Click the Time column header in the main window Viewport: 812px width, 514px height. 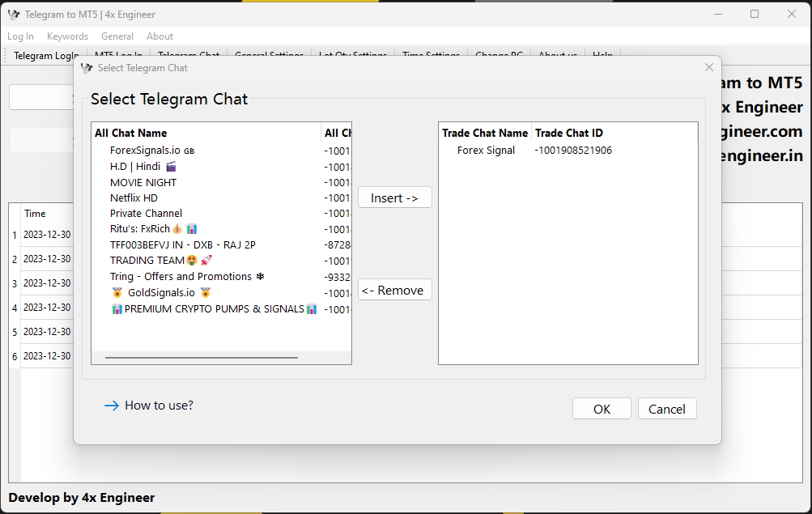coord(35,213)
